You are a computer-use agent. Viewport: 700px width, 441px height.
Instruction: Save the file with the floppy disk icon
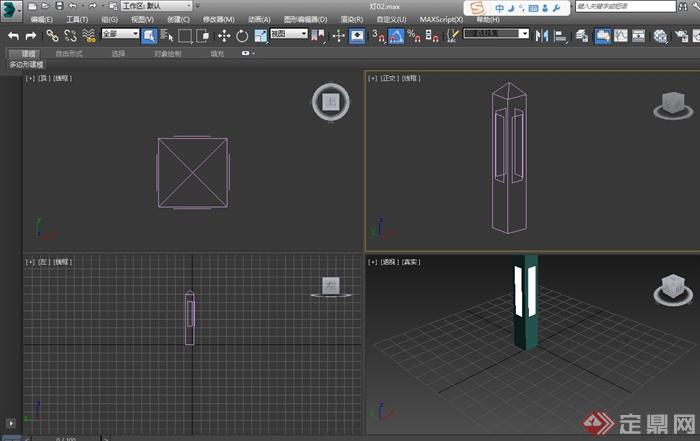pos(59,6)
